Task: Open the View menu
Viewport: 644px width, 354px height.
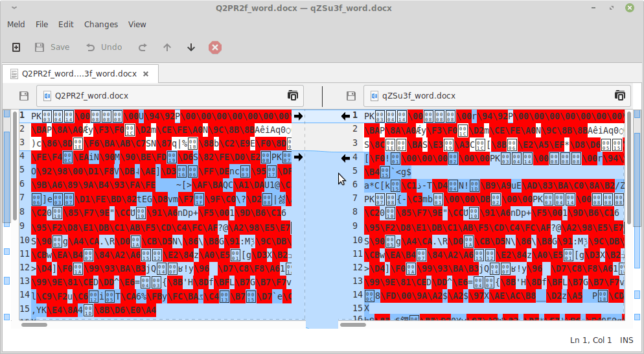Action: (137, 24)
